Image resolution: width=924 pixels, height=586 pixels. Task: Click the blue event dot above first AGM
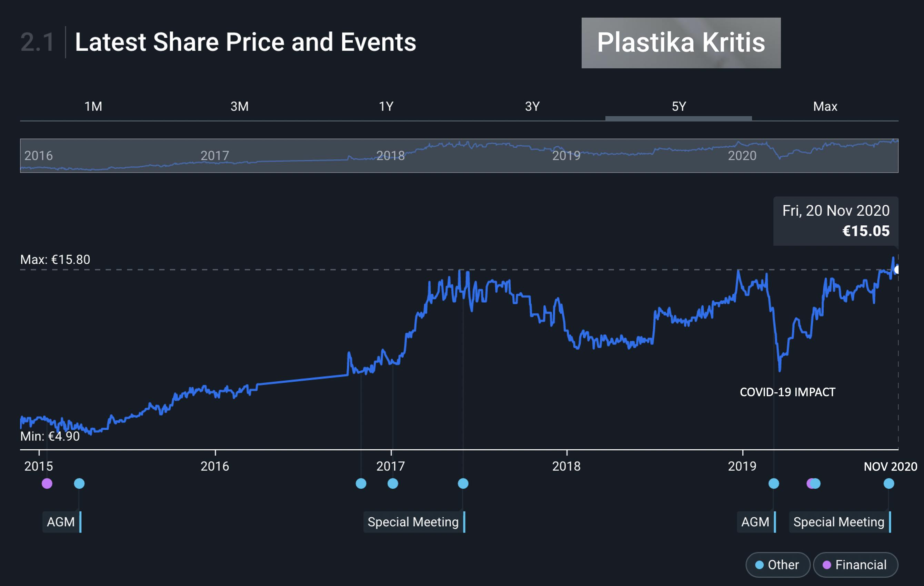79,484
